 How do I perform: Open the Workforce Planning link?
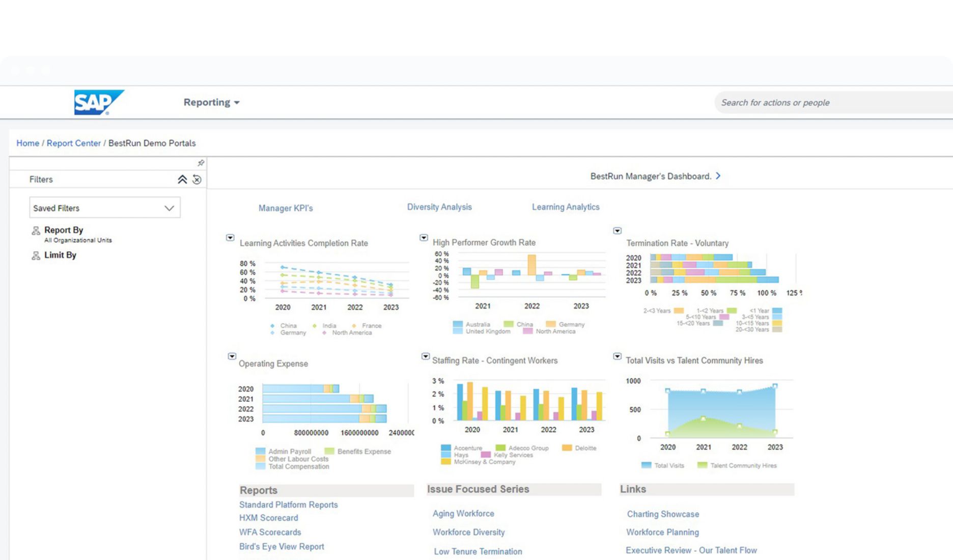662,532
